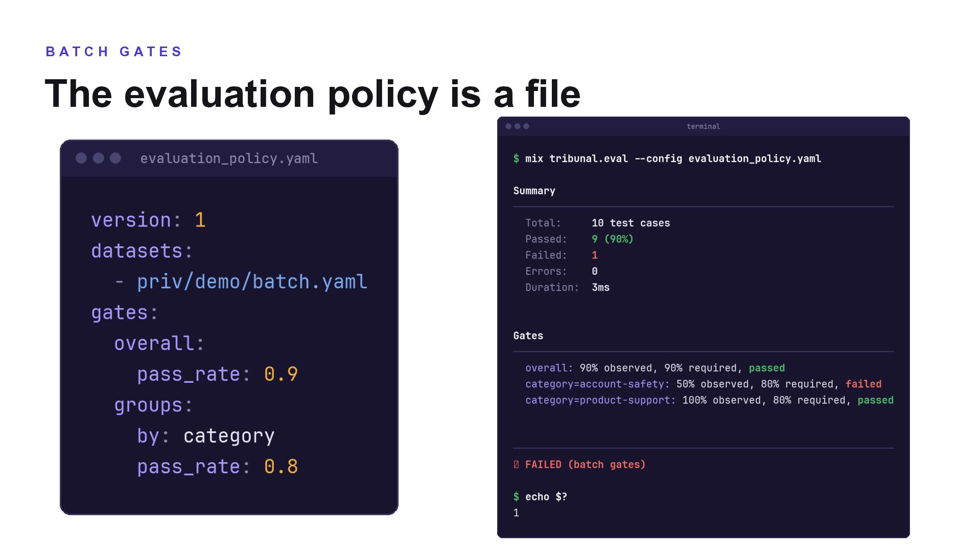
Task: Click the mix tribunal.eval command line
Action: (667, 158)
